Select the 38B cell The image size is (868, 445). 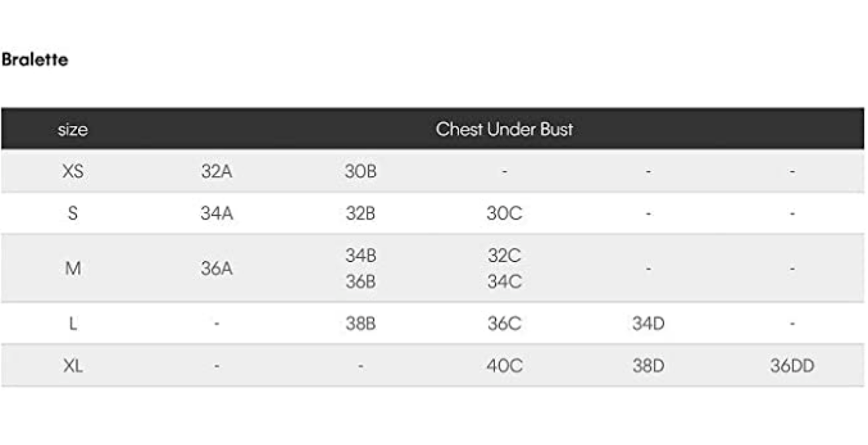[360, 324]
